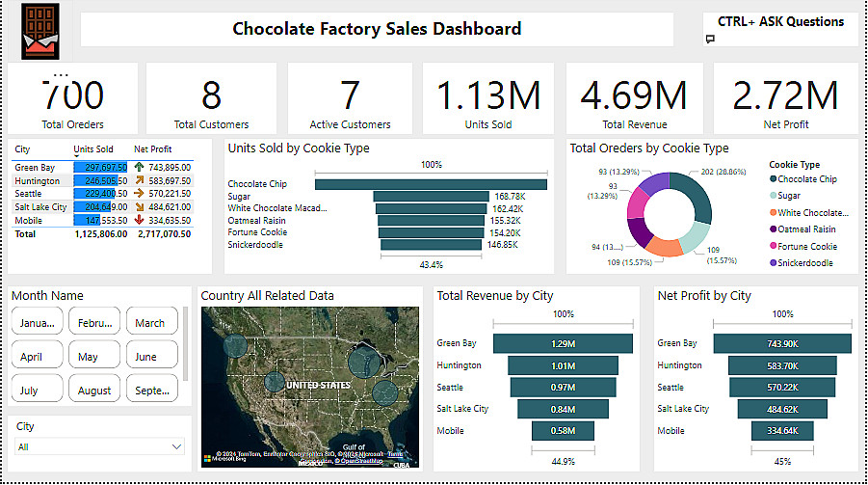The image size is (868, 485).
Task: Click green up arrow for Green Bay
Action: (139, 167)
